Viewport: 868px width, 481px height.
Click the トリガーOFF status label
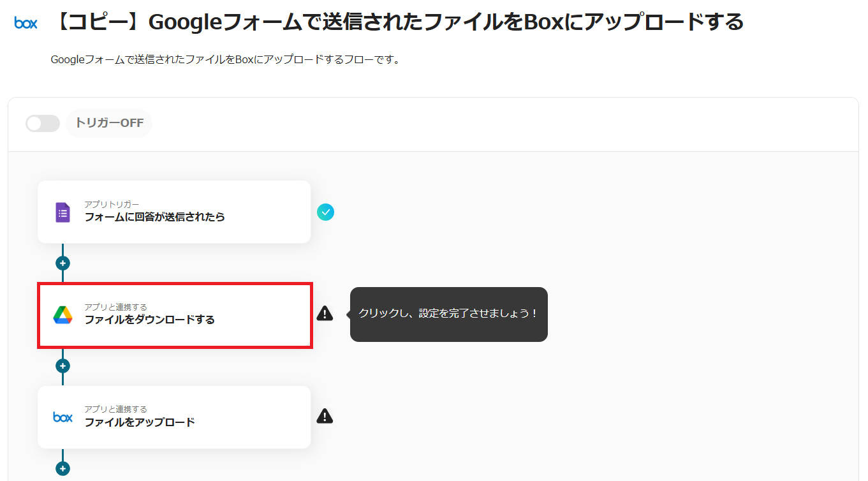click(109, 123)
